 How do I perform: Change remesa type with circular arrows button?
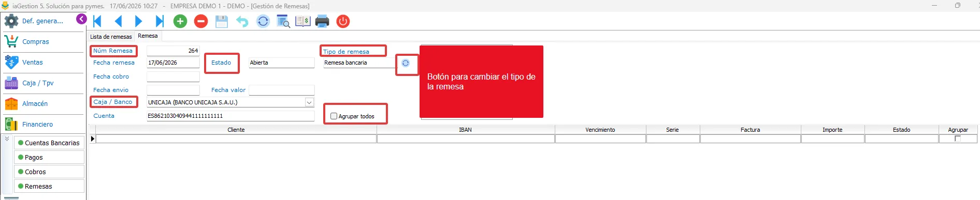pos(406,63)
